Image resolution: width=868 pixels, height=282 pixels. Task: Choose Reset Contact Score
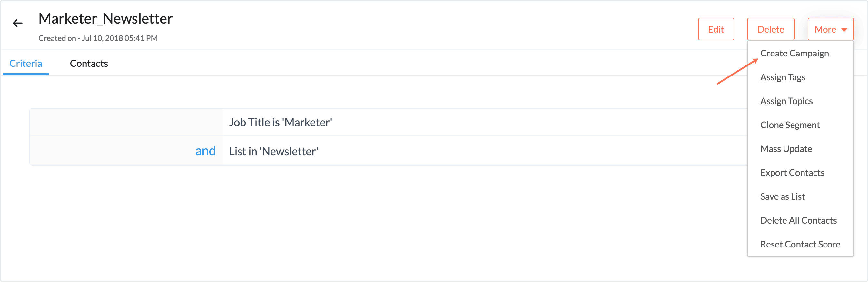[800, 244]
